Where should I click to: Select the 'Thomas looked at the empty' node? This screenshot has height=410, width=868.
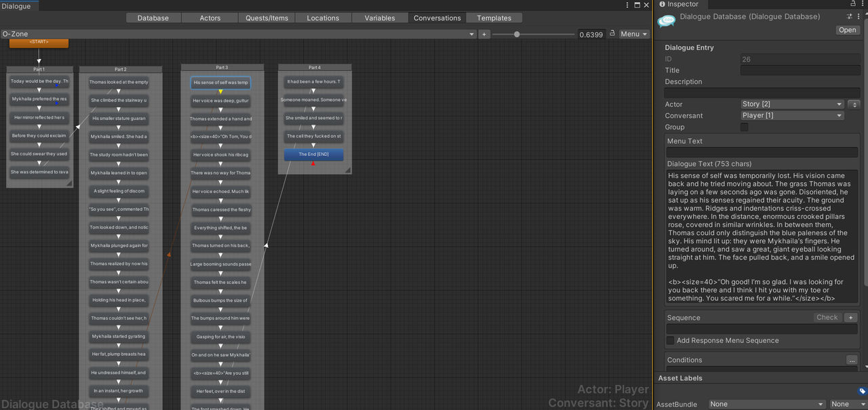[119, 82]
